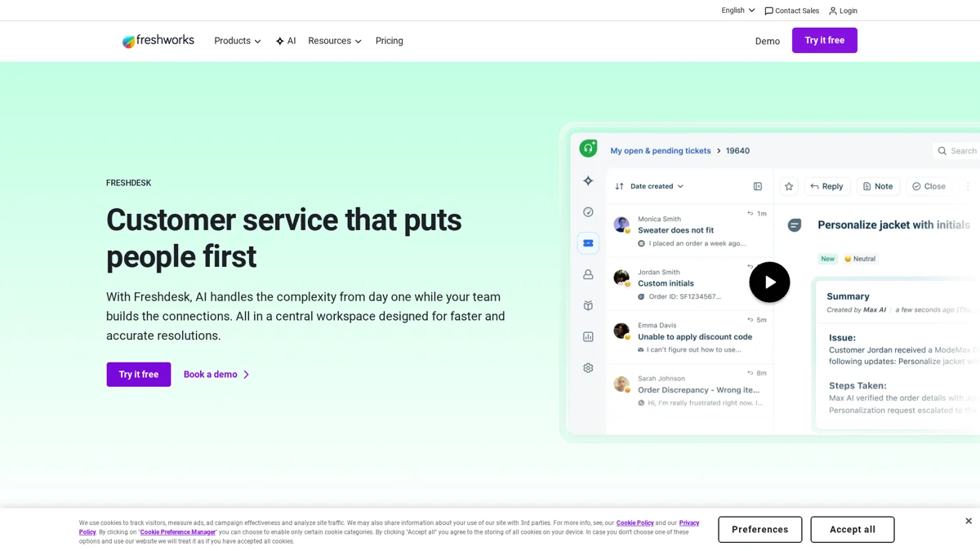Click the Accept all cookies button

pos(853,530)
